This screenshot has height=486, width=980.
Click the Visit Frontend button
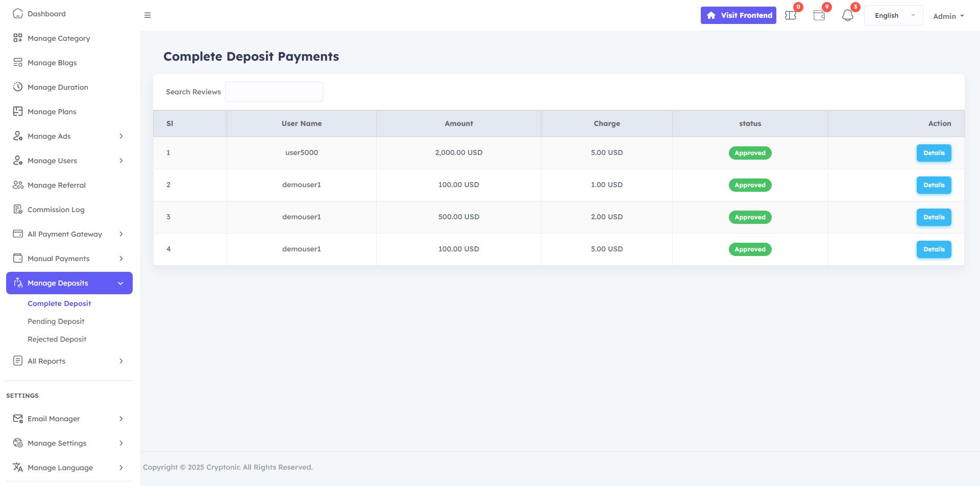[x=738, y=15]
